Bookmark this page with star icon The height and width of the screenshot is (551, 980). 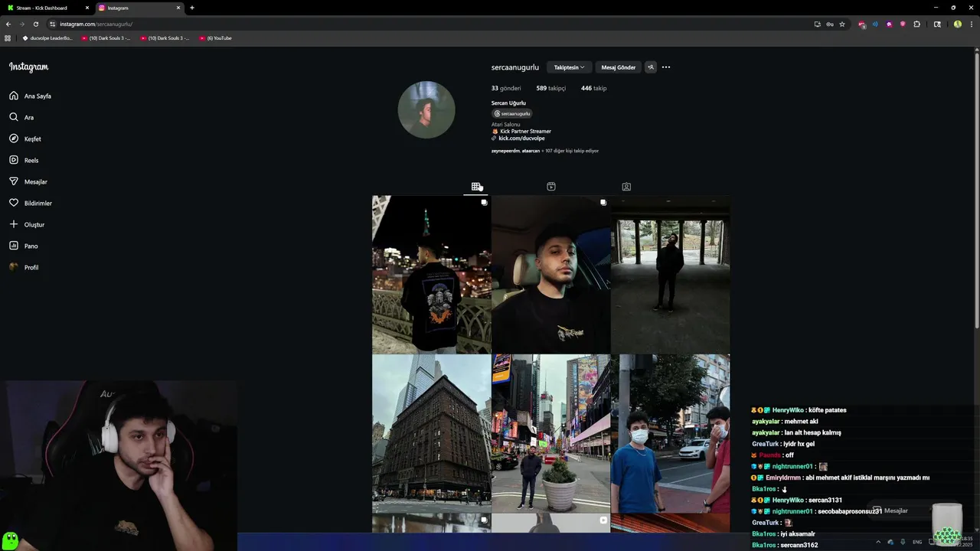(x=842, y=24)
